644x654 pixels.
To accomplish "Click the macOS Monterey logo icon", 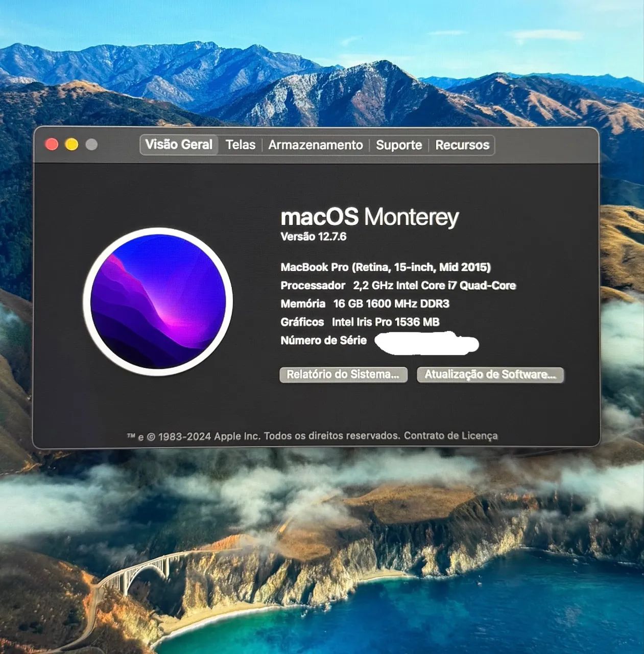I will click(x=158, y=301).
